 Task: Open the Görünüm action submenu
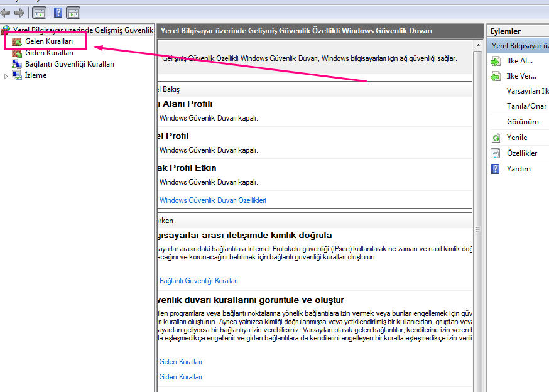click(x=523, y=122)
